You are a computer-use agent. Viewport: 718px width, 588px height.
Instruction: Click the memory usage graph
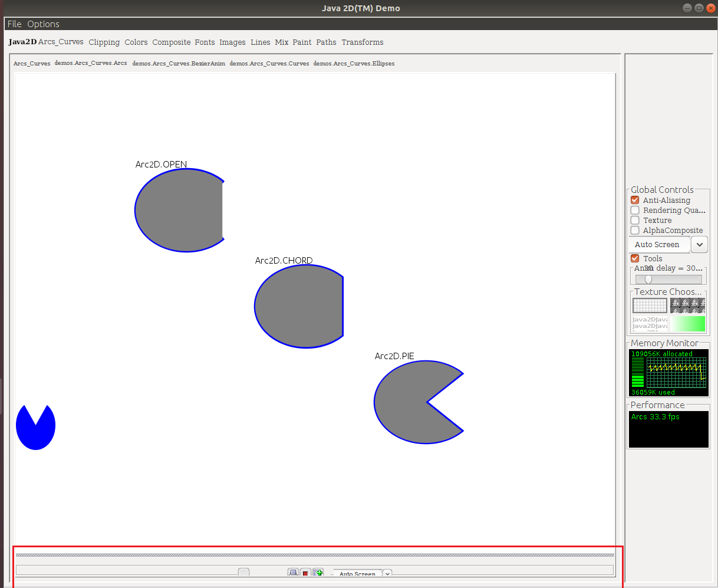(676, 372)
